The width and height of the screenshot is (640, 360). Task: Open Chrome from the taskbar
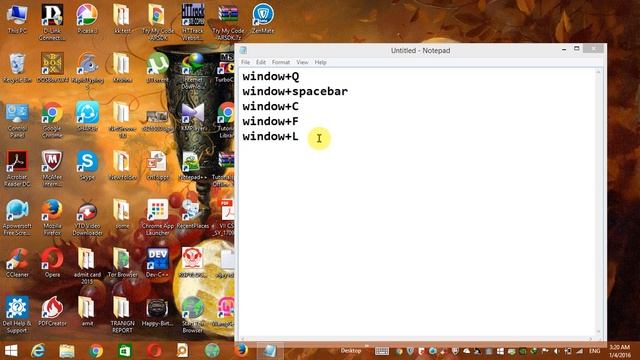[96, 351]
